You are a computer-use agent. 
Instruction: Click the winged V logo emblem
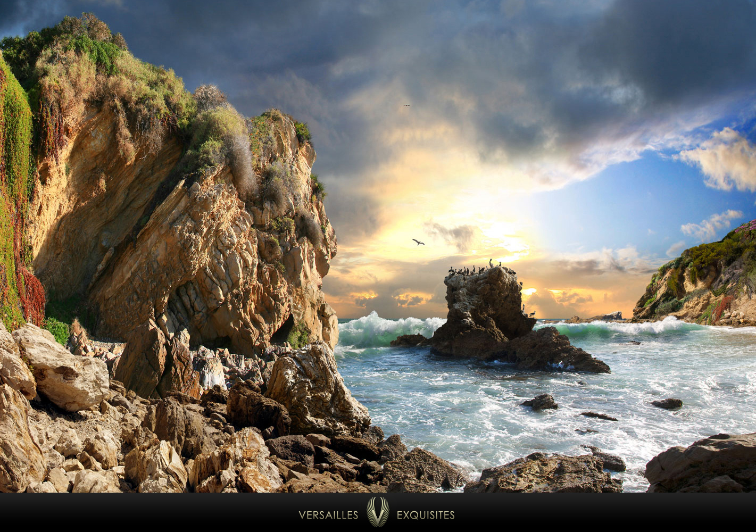[378, 512]
